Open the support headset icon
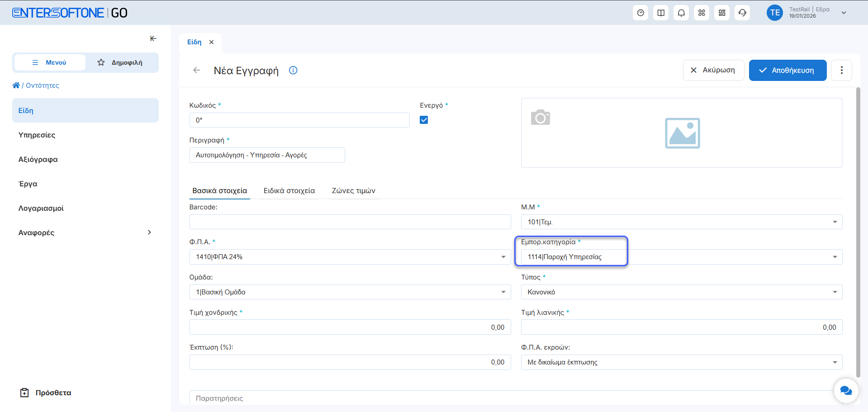This screenshot has height=412, width=868. point(742,13)
